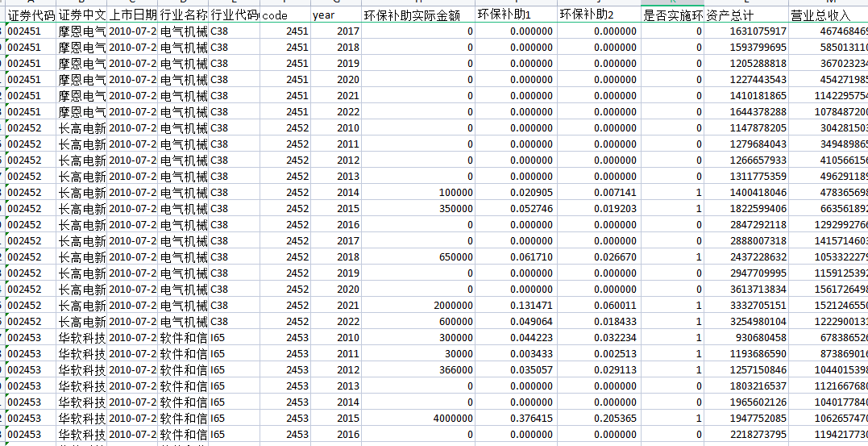
Task: Click the cell containing 3332705151
Action: click(747, 306)
